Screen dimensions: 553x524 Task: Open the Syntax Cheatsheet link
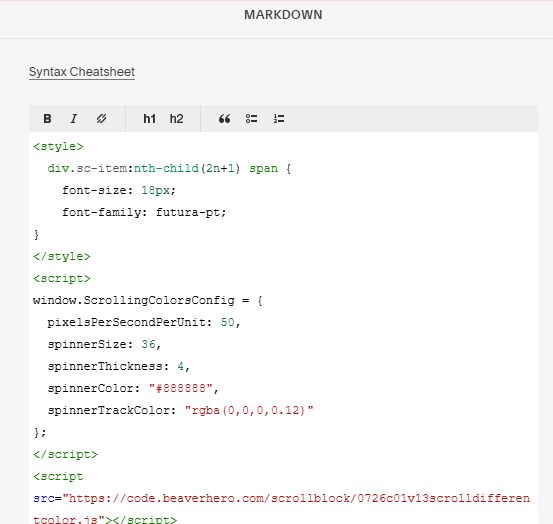coord(82,72)
